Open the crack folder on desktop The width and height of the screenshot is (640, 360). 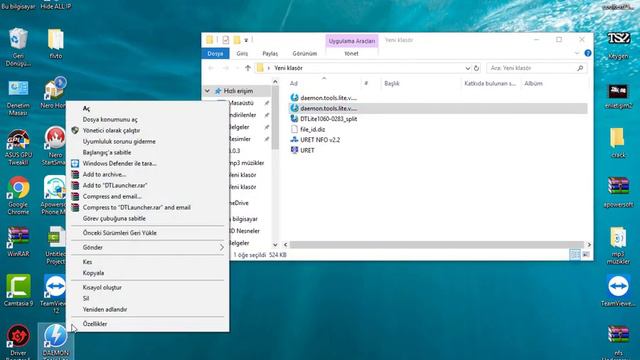pos(618,142)
